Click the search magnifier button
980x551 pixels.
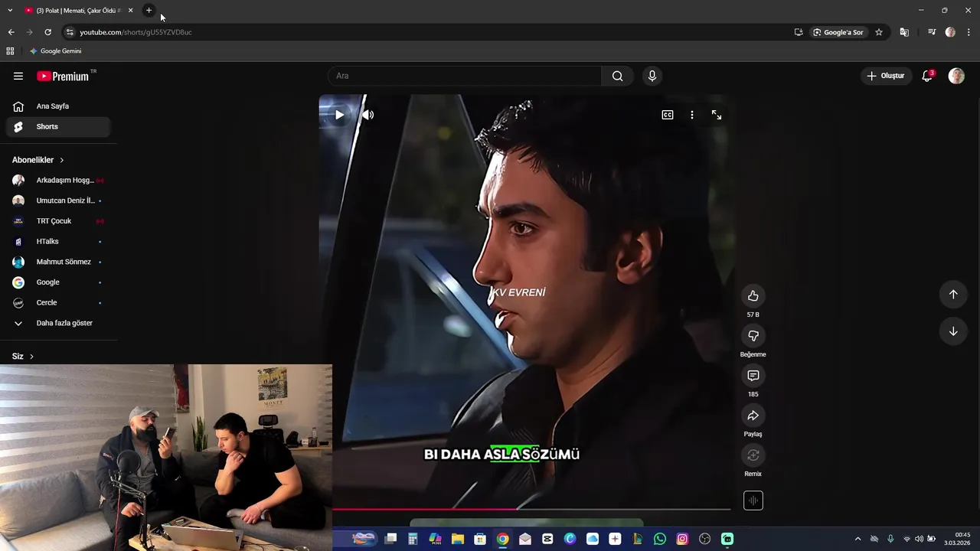617,76
